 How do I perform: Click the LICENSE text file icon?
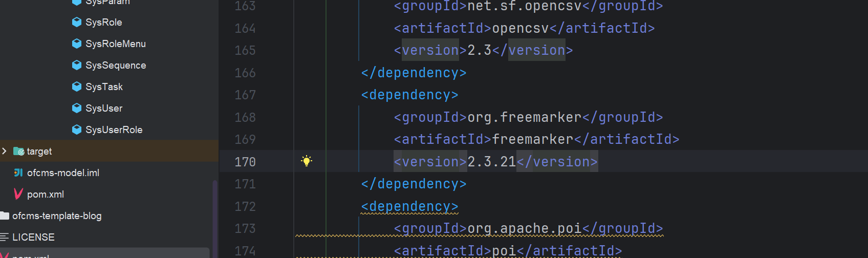(x=5, y=237)
